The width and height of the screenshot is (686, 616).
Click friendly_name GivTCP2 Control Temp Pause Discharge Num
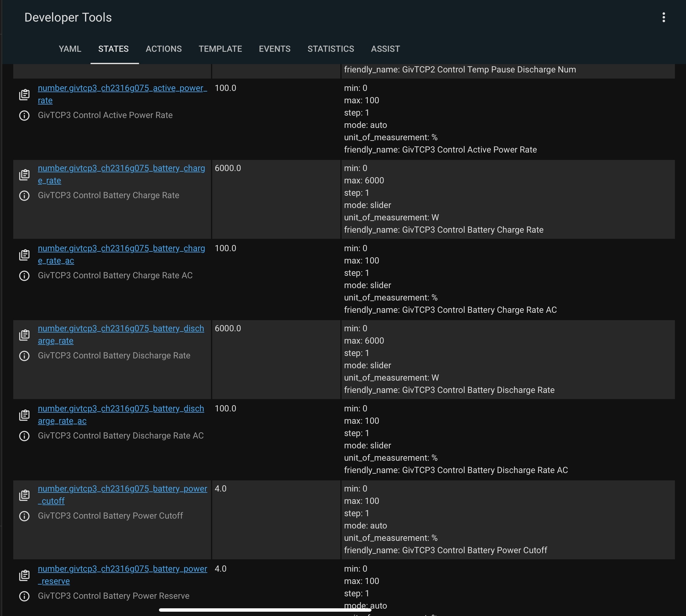pos(460,70)
